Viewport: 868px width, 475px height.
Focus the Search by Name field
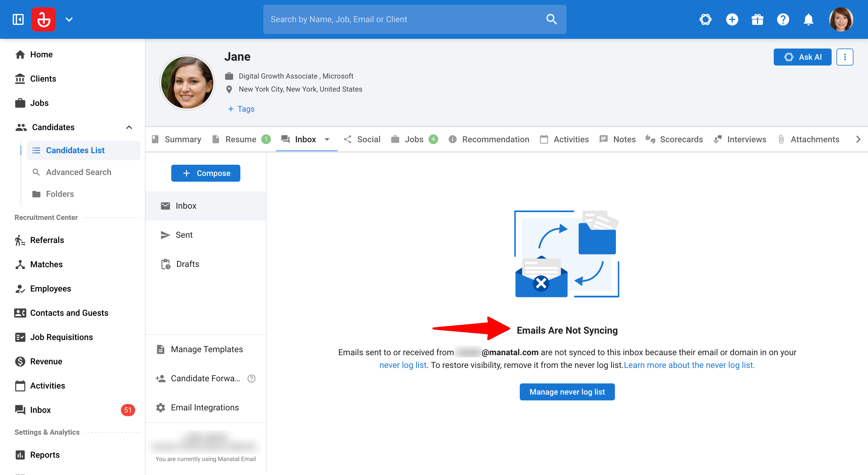pos(404,19)
